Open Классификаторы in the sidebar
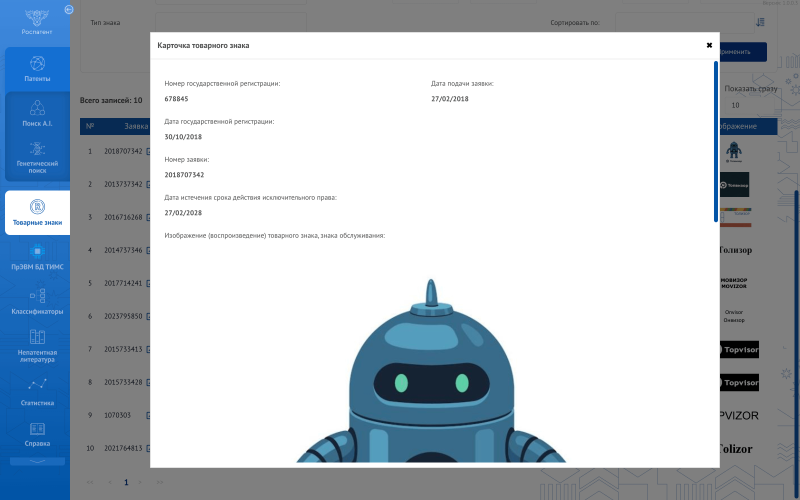 (x=37, y=301)
